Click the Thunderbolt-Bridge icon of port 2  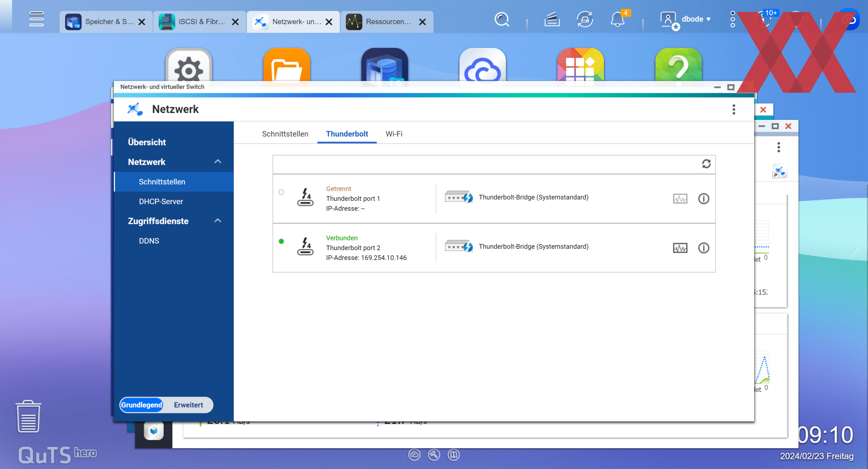point(459,246)
